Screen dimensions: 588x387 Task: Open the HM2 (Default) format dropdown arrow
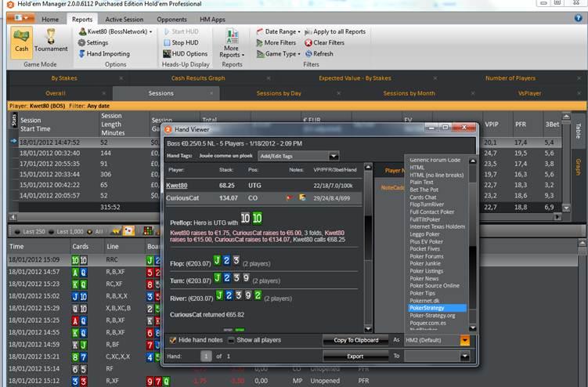(464, 341)
